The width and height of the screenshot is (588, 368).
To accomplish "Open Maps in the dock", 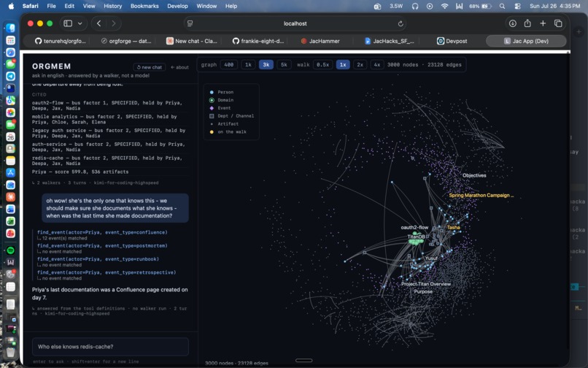I will 10,100.
